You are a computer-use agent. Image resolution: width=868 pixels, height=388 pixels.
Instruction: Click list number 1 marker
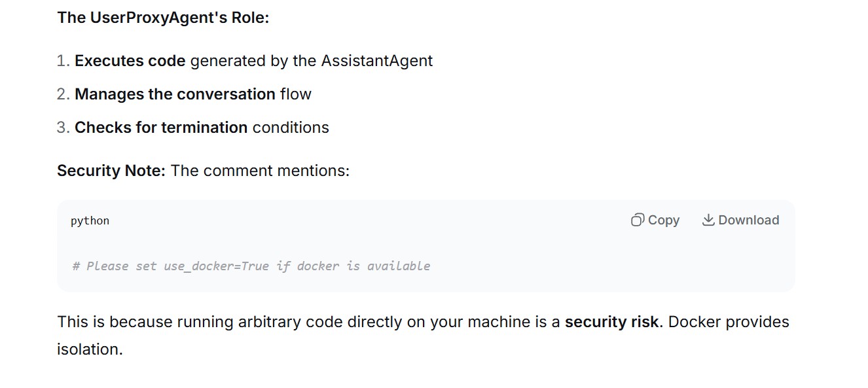(x=63, y=61)
